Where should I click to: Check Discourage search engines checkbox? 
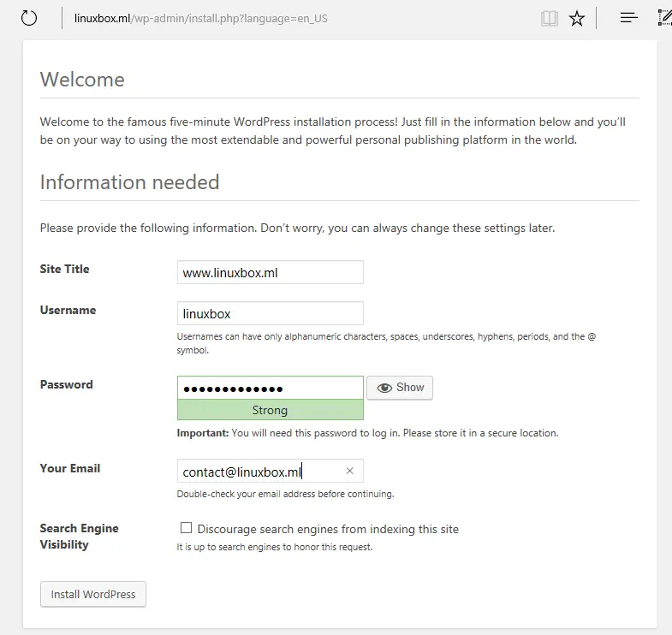tap(186, 528)
